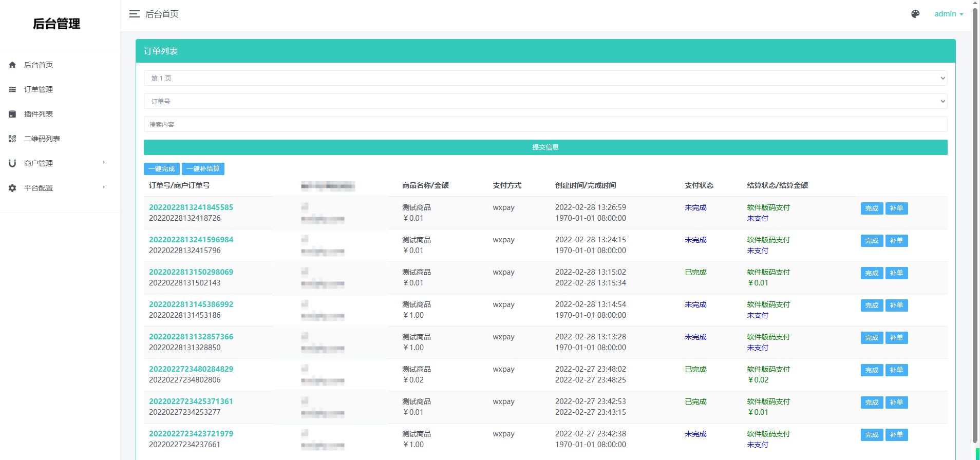The image size is (980, 460).
Task: Click 补单 for order 2022022813150298069
Action: click(896, 273)
